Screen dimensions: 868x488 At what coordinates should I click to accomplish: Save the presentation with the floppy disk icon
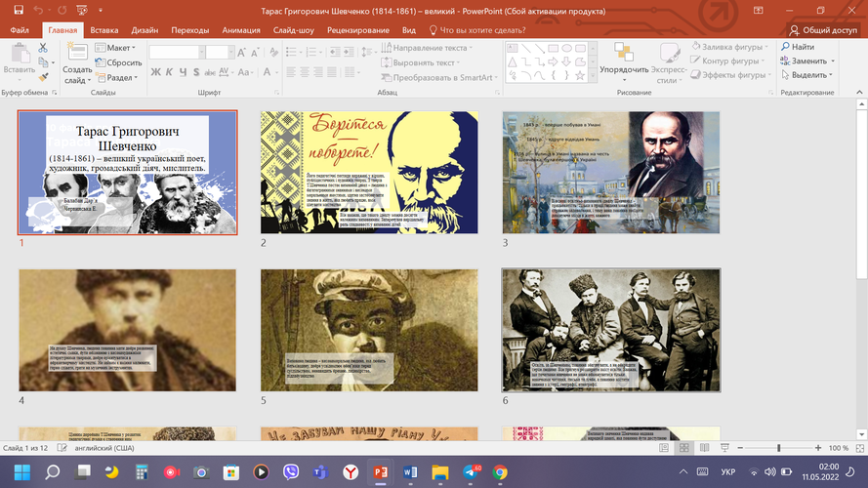coord(19,10)
